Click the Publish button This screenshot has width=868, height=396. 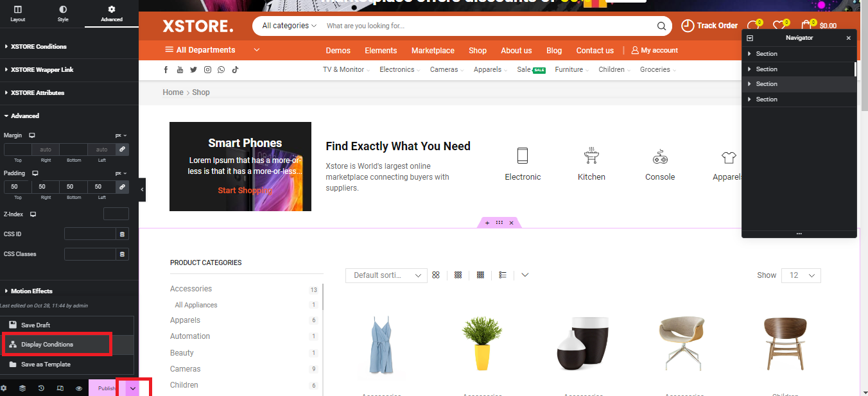(107, 388)
